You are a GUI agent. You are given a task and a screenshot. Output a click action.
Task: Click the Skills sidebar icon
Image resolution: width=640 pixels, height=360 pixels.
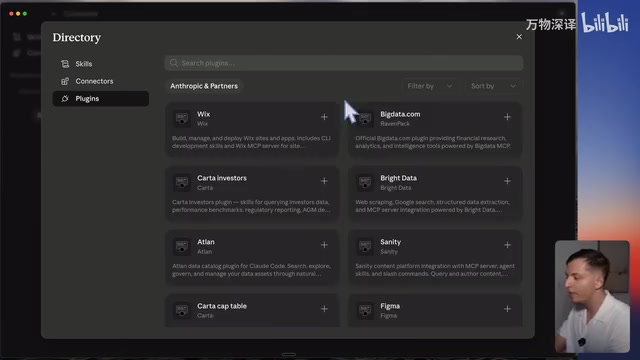[65, 64]
